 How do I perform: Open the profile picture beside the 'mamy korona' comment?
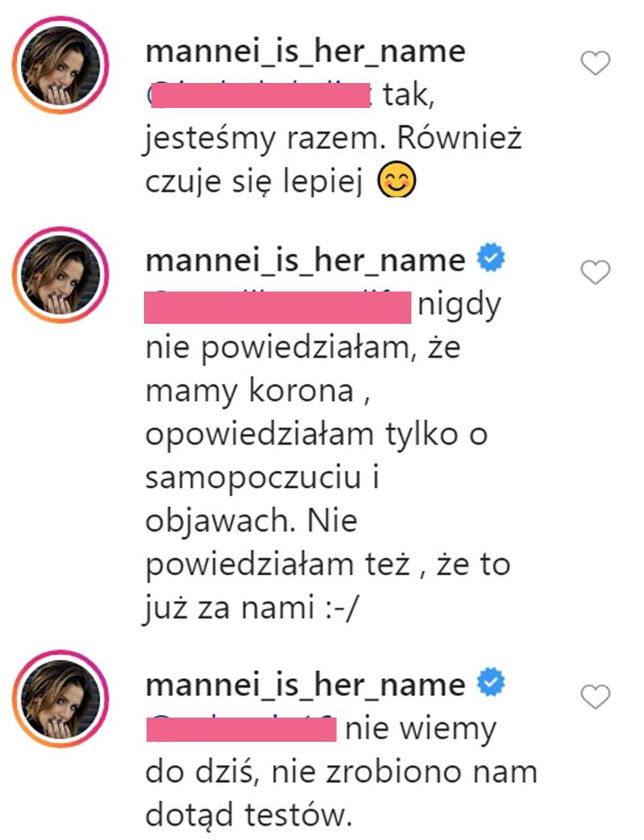coord(60,275)
